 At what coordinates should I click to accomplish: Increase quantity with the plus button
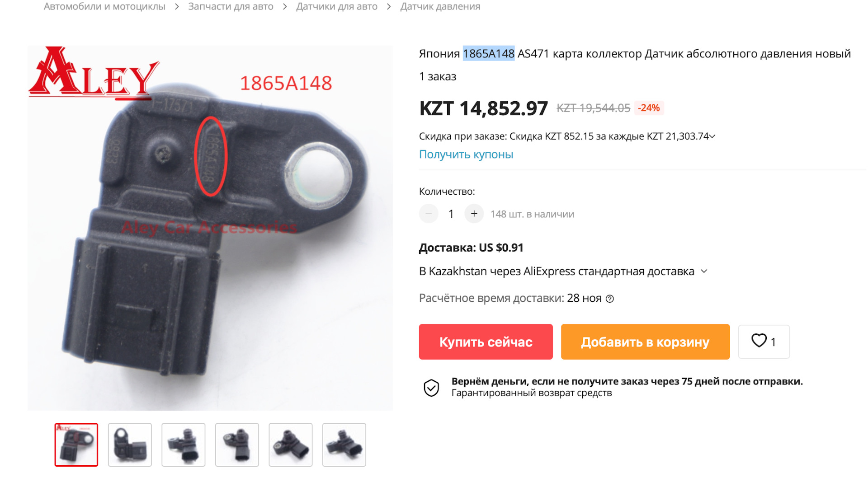[x=474, y=214]
